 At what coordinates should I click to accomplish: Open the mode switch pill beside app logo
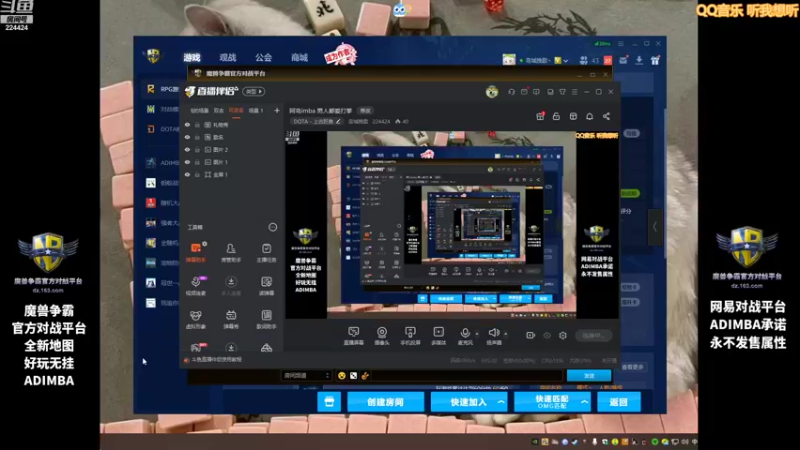(254, 91)
